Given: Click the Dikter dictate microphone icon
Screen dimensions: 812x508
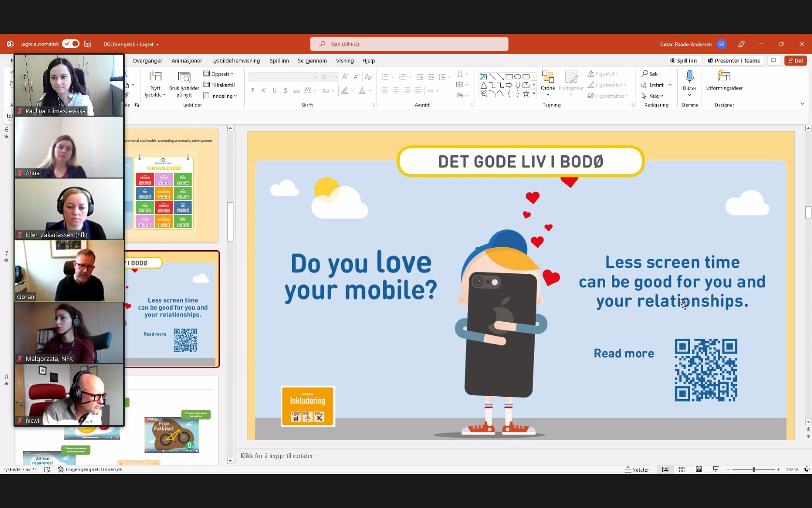Looking at the screenshot, I should pos(690,76).
